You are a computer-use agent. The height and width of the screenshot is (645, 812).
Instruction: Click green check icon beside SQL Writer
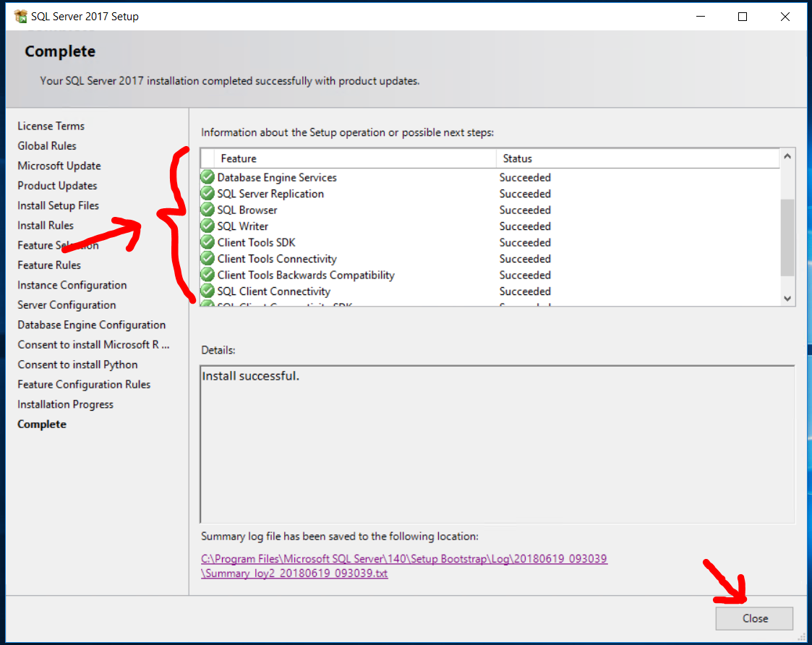(x=208, y=226)
